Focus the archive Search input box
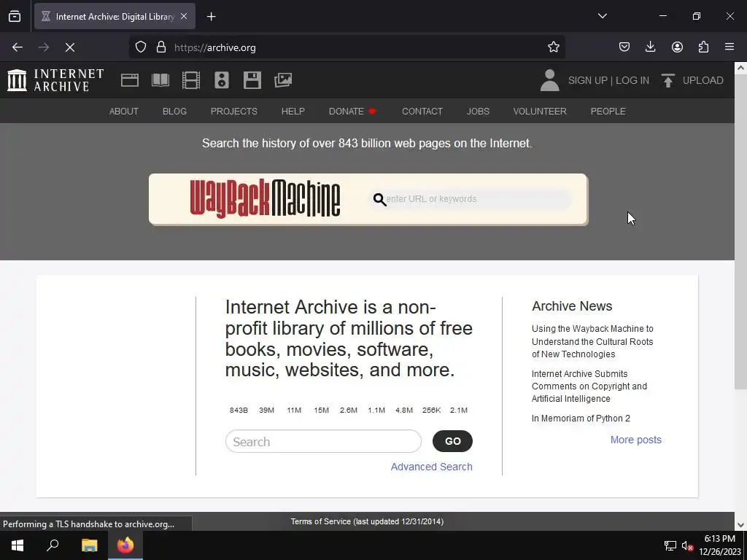The height and width of the screenshot is (560, 747). coord(323,441)
